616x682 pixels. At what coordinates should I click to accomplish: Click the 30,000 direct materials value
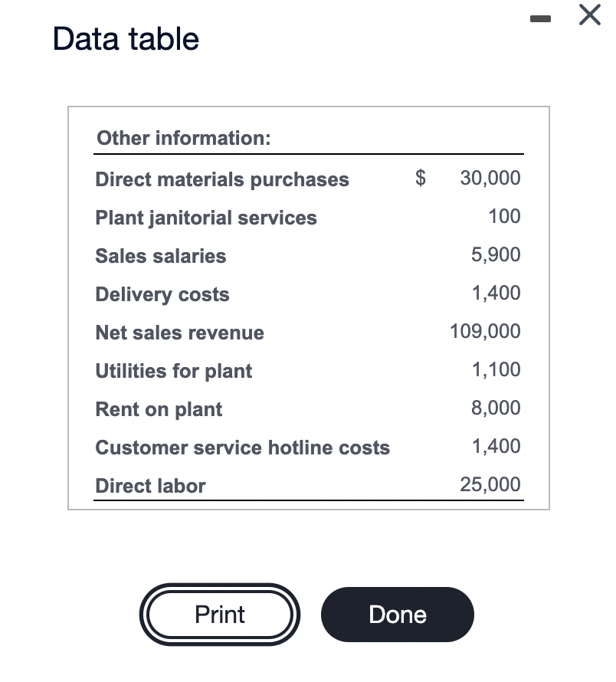490,179
